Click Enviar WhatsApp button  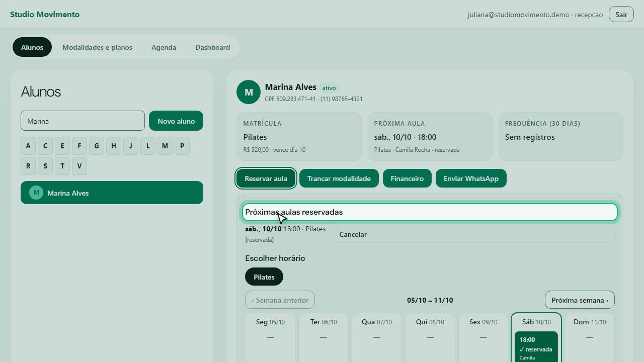click(471, 178)
